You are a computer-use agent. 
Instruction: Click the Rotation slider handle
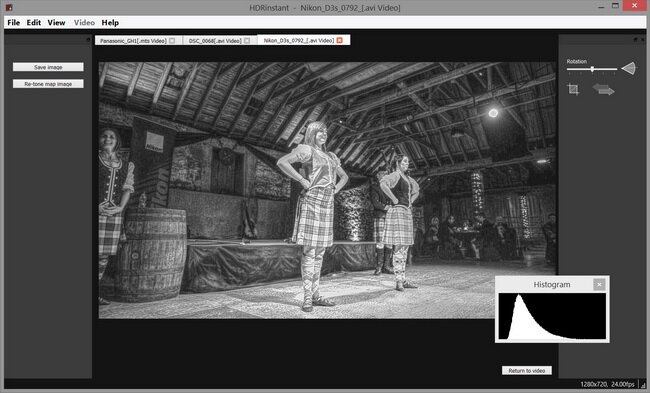(592, 69)
